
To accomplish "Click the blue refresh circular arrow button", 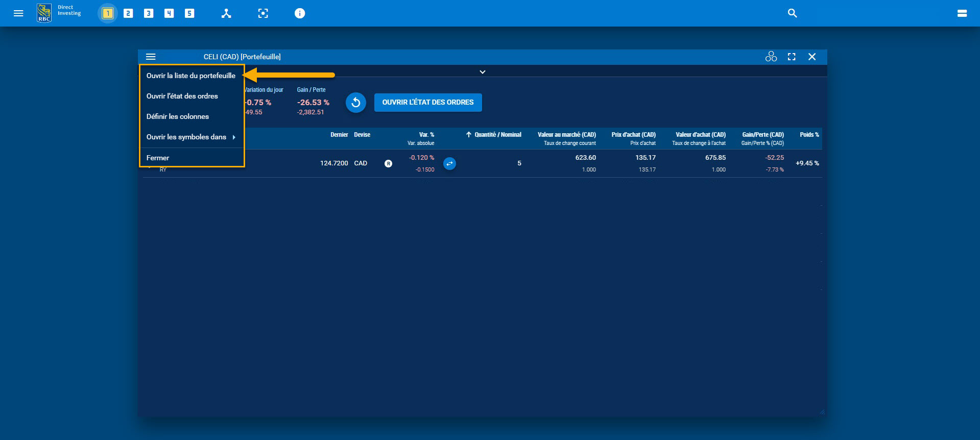I will pos(356,103).
